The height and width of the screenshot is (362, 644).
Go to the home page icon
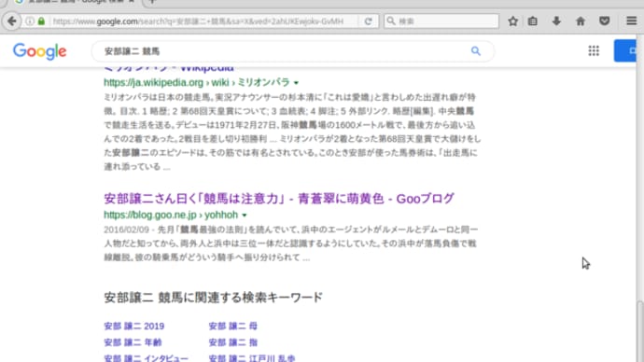(581, 21)
